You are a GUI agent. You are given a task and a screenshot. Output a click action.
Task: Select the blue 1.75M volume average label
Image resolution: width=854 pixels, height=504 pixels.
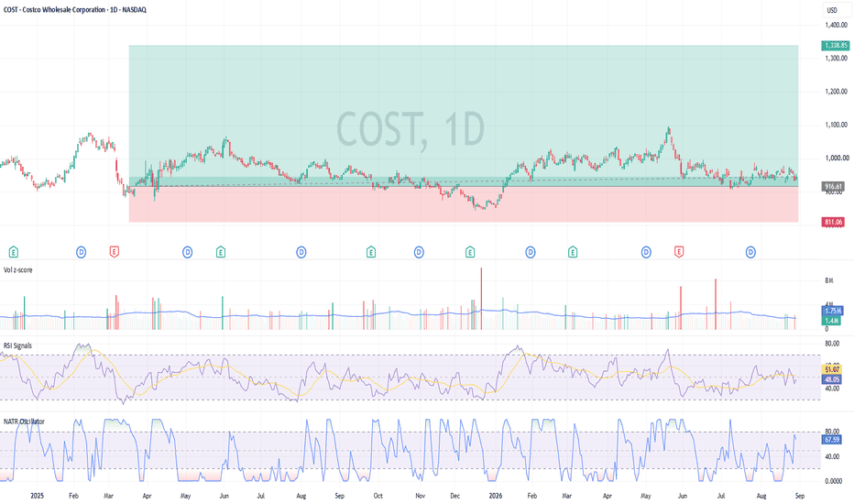pyautogui.click(x=832, y=310)
